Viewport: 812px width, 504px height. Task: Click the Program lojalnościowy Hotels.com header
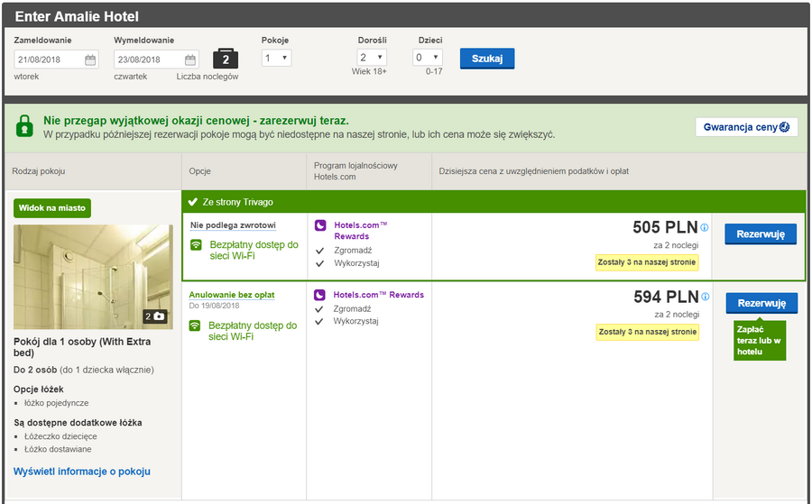(x=355, y=171)
